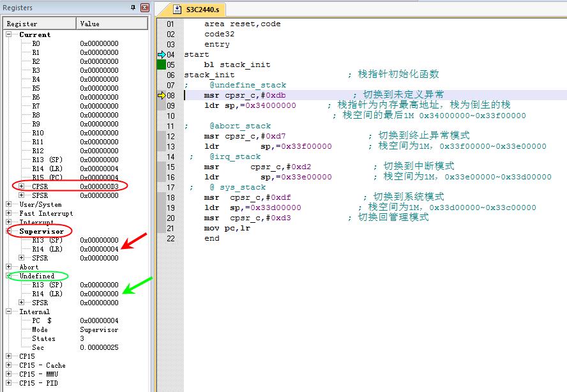Pin the Registers panel using the pushpin icon

(x=133, y=8)
